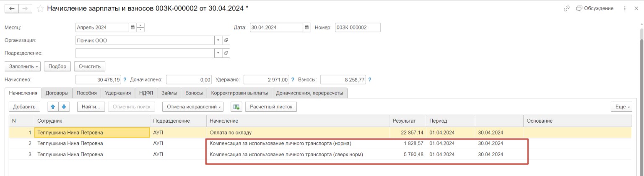The height and width of the screenshot is (176, 644).
Task: Expand the Подразделение dropdown list
Action: tap(218, 53)
